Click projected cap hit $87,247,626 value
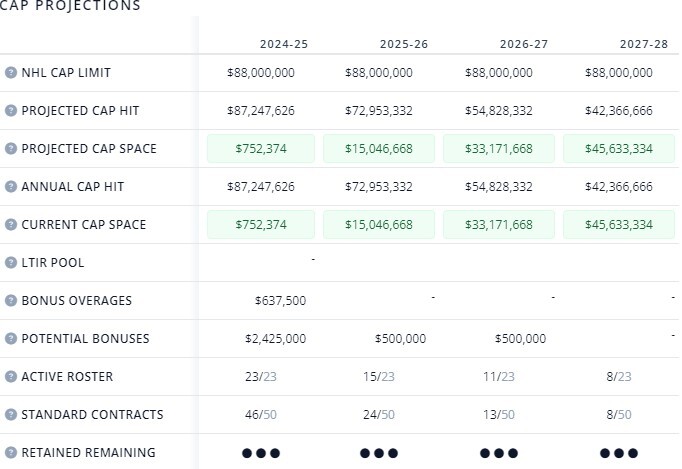The height and width of the screenshot is (469, 682). point(261,111)
